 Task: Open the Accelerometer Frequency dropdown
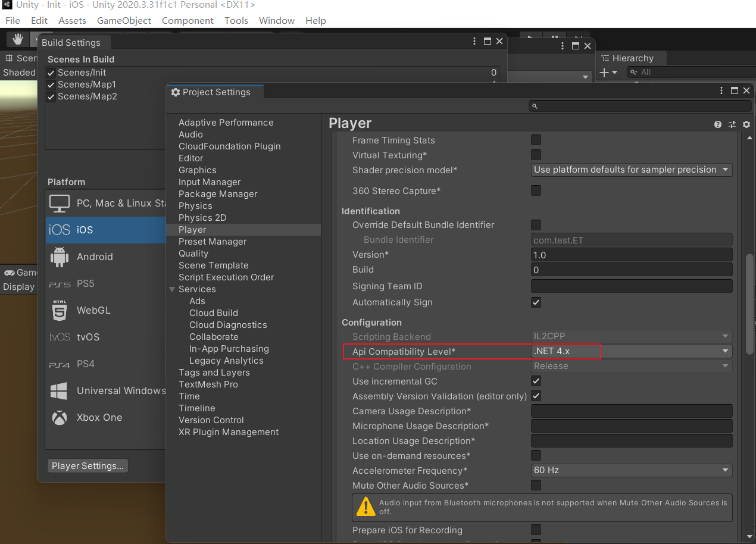(631, 470)
